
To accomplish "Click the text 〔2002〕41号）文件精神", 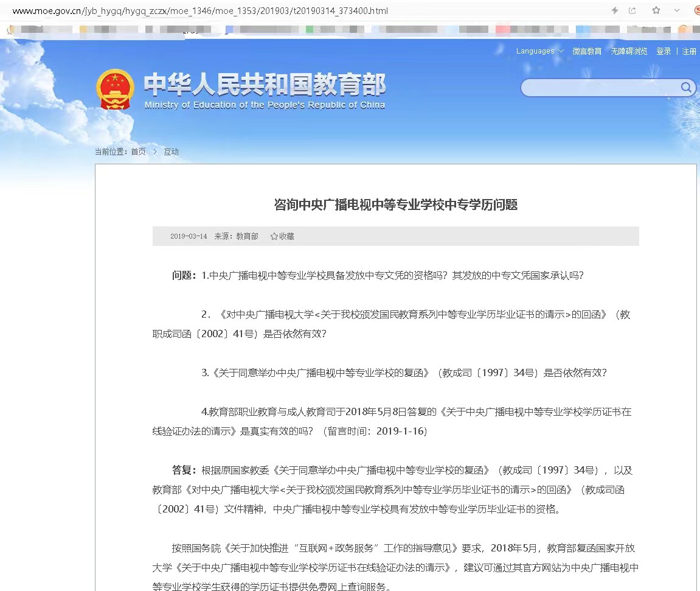I will 210,509.
